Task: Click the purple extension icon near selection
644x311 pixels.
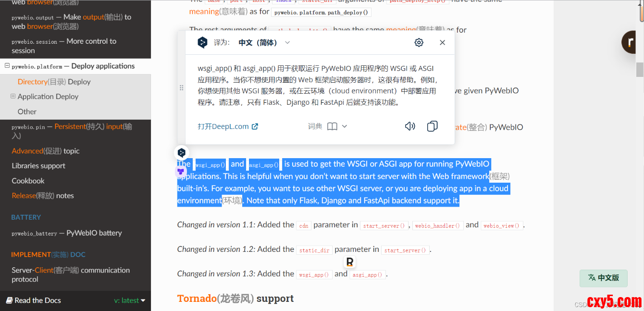Action: pos(181,171)
